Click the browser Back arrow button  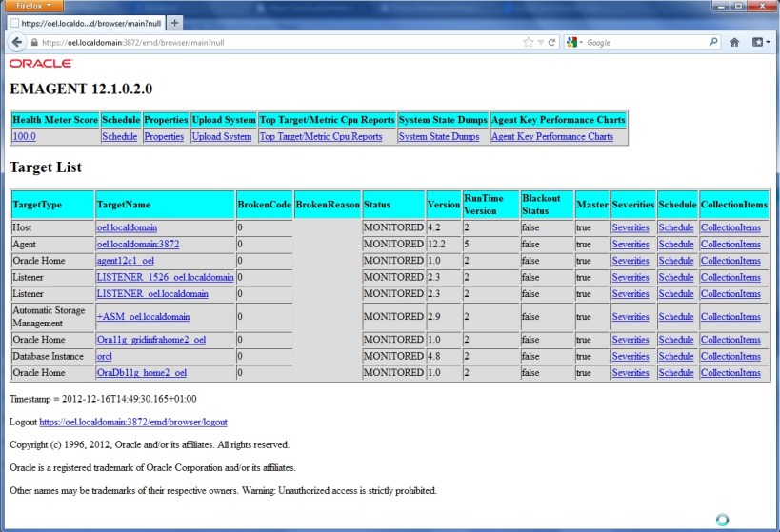click(17, 42)
